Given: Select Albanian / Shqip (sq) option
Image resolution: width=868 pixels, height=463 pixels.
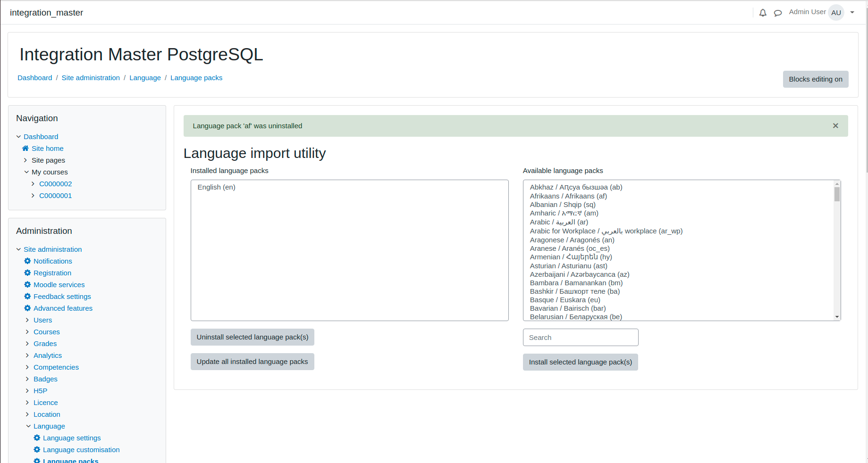Looking at the screenshot, I should [x=679, y=205].
